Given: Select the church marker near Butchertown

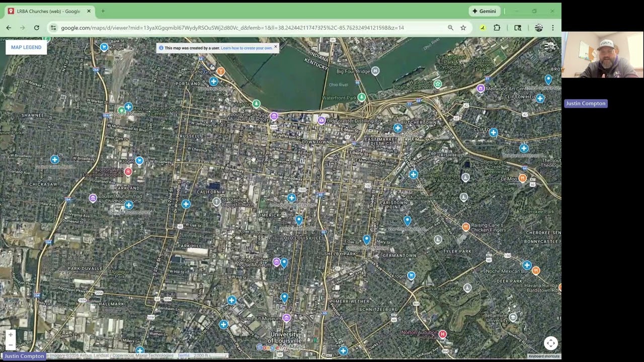Looking at the screenshot, I should click(x=397, y=128).
